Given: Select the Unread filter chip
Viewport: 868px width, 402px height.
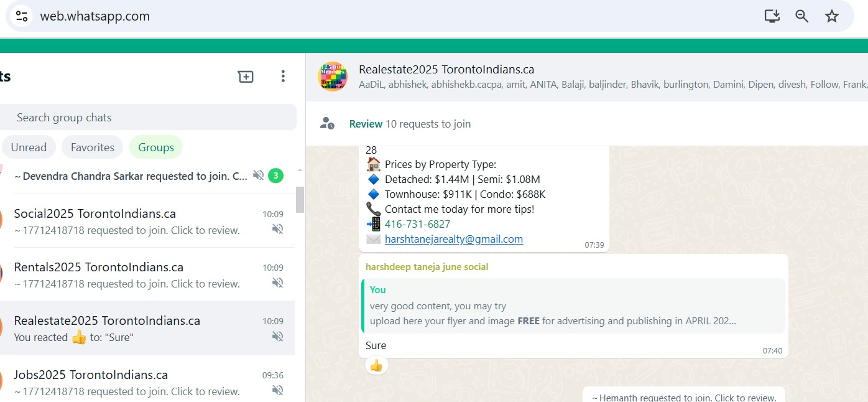Looking at the screenshot, I should click(x=29, y=147).
